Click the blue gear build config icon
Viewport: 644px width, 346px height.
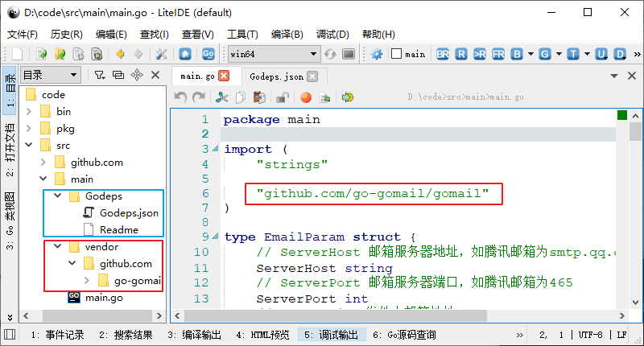coord(376,54)
